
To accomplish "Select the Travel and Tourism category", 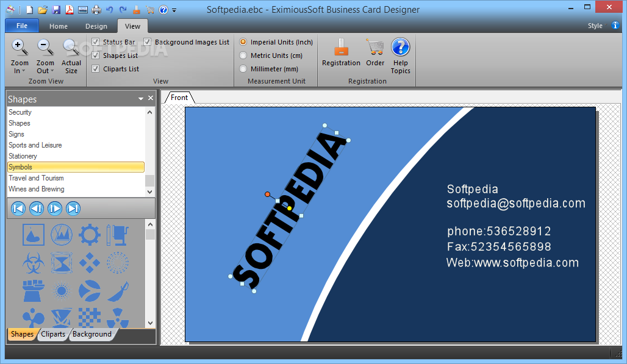I will point(76,178).
